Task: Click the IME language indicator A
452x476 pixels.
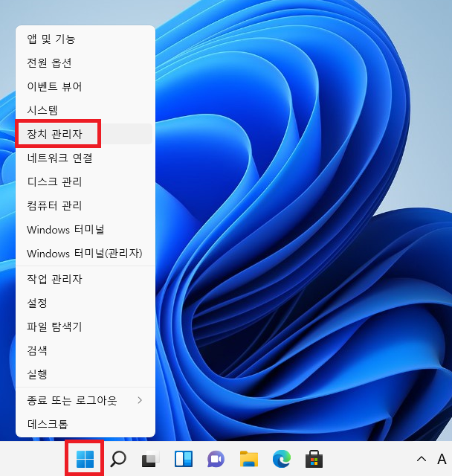Action: tap(442, 459)
